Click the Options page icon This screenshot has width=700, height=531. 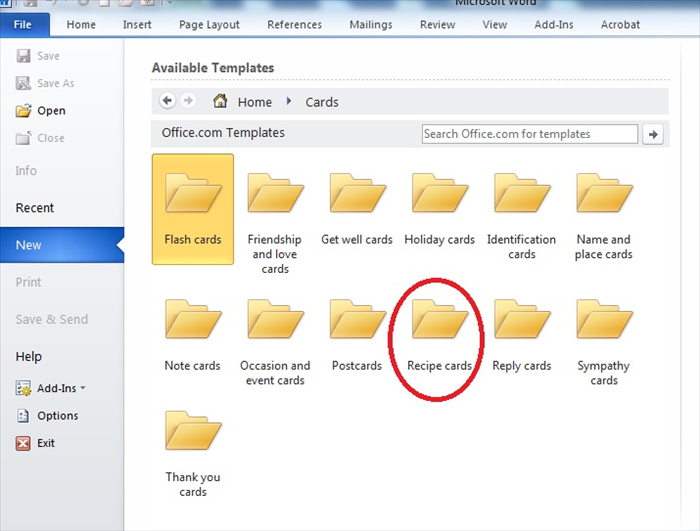pyautogui.click(x=23, y=416)
